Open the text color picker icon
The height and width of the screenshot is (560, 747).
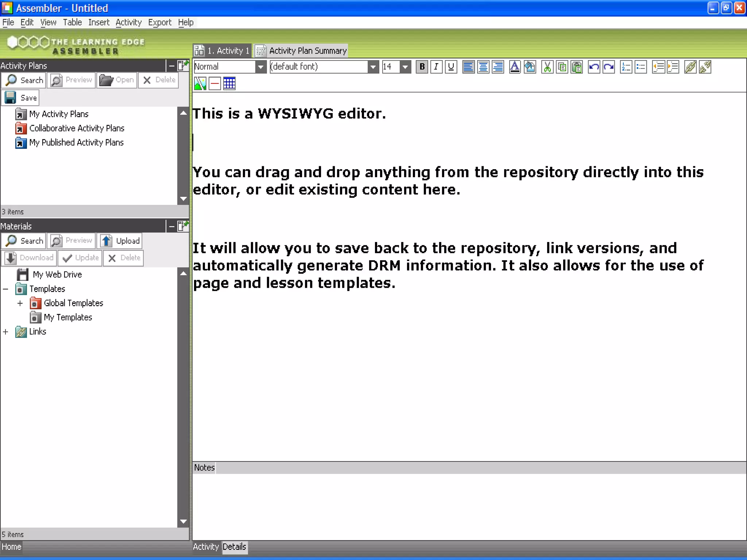pyautogui.click(x=514, y=67)
